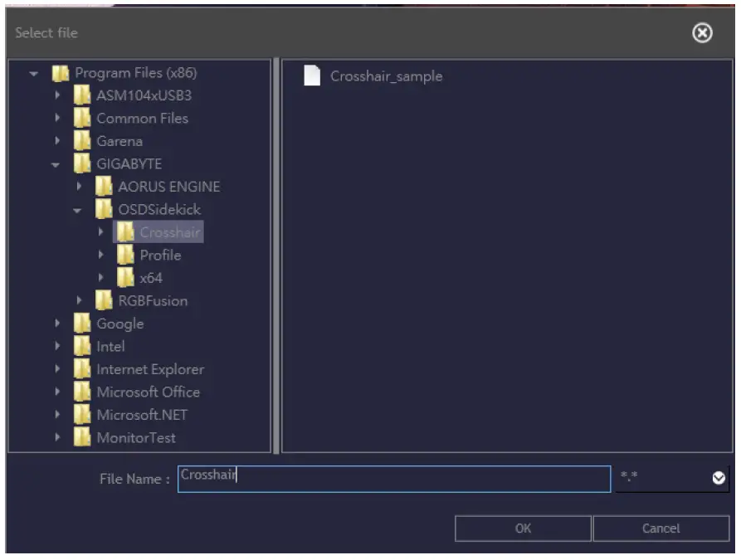Select the Common Files folder label
Screen dimensions: 741x560
[142, 118]
